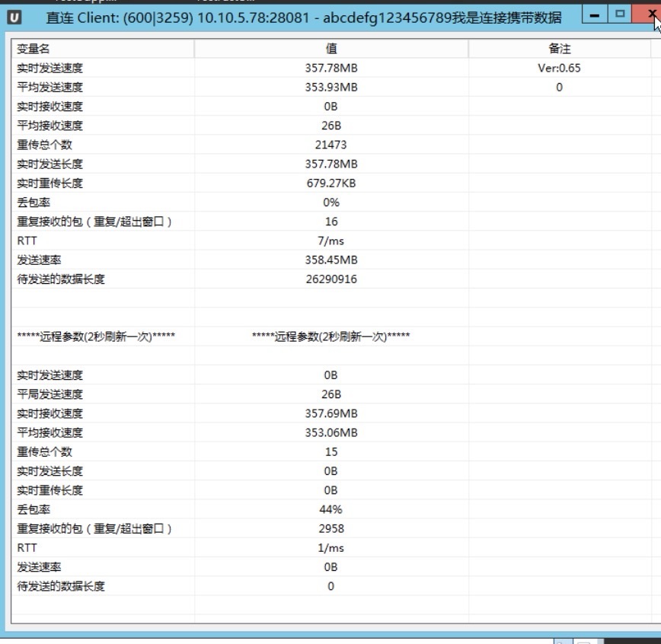This screenshot has height=644, width=661.
Task: Select the Ver:0.65 remark cell
Action: (560, 68)
